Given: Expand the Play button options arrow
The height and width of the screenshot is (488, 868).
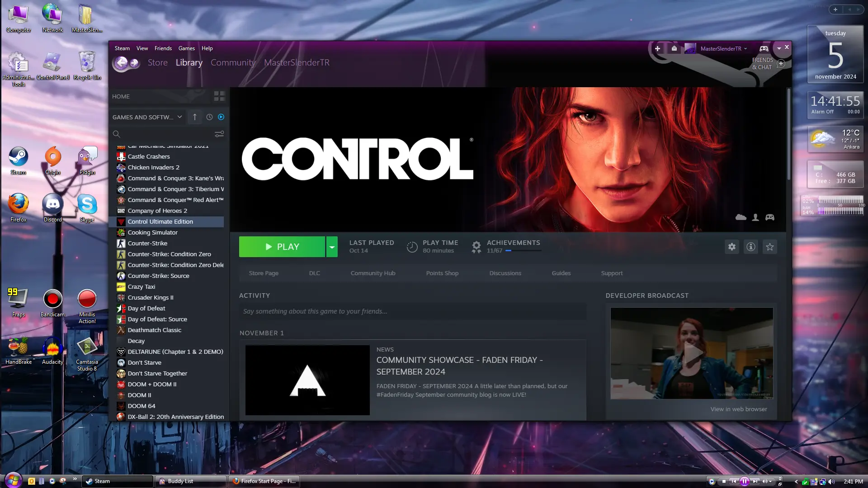Looking at the screenshot, I should (x=332, y=247).
